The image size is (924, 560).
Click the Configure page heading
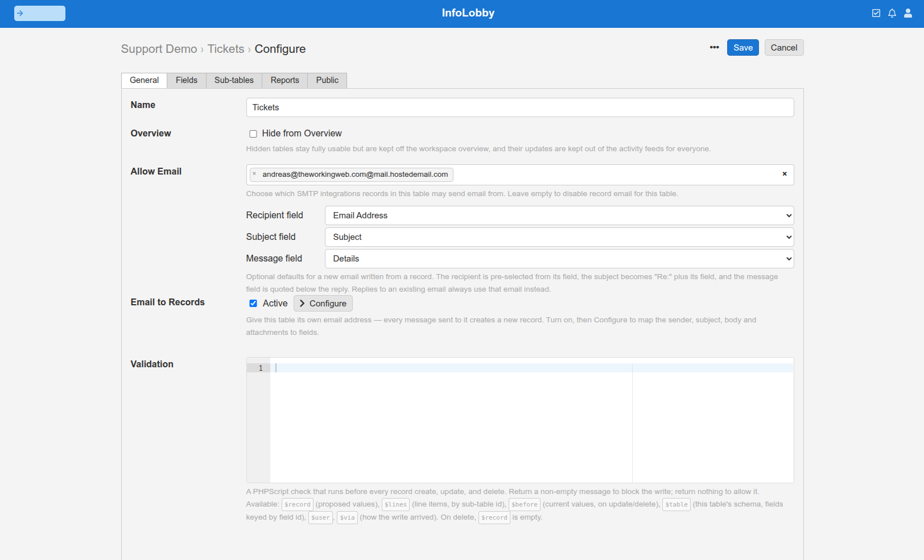[x=280, y=49]
